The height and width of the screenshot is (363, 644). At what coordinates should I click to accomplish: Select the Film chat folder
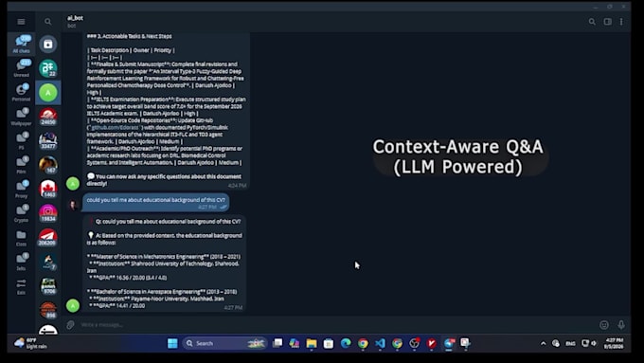pyautogui.click(x=21, y=164)
